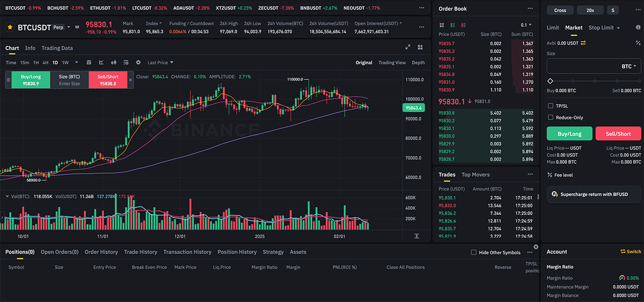Click the order size slider handle
Viewport: 644px width, 302px height.
550,81
